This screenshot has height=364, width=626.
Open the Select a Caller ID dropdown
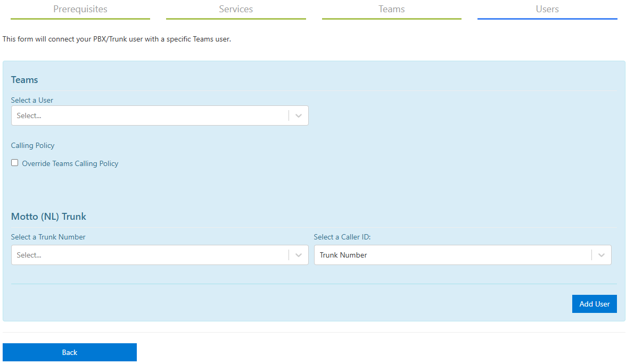point(452,255)
